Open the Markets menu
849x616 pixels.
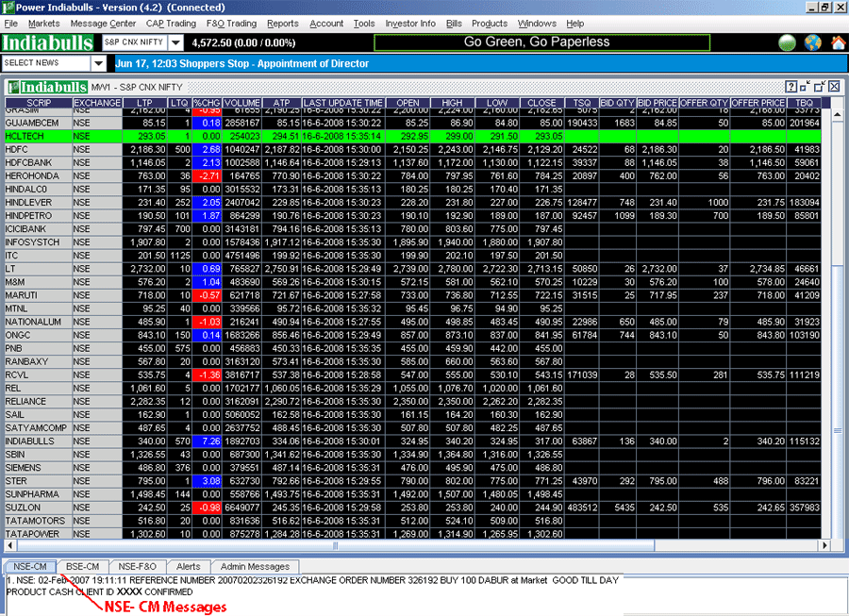pos(43,24)
